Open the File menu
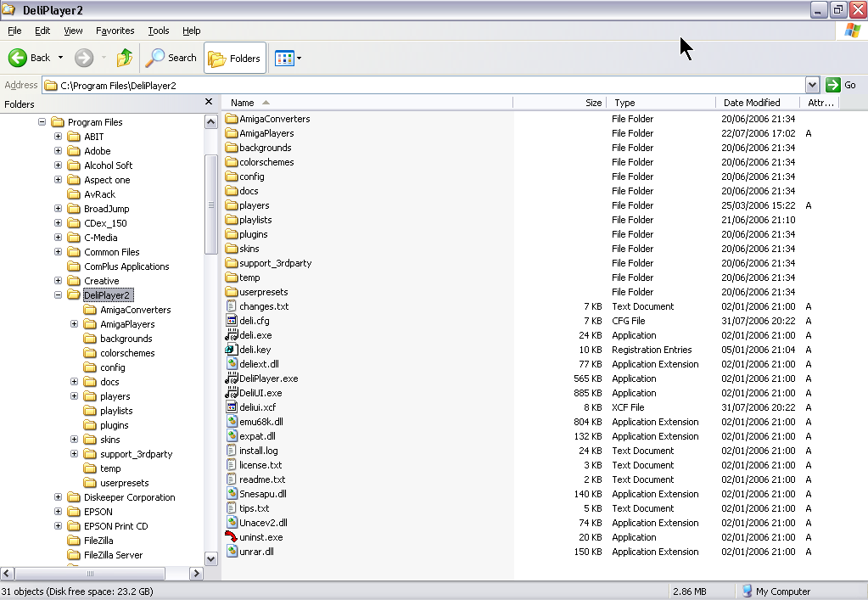This screenshot has height=600, width=868. [15, 31]
